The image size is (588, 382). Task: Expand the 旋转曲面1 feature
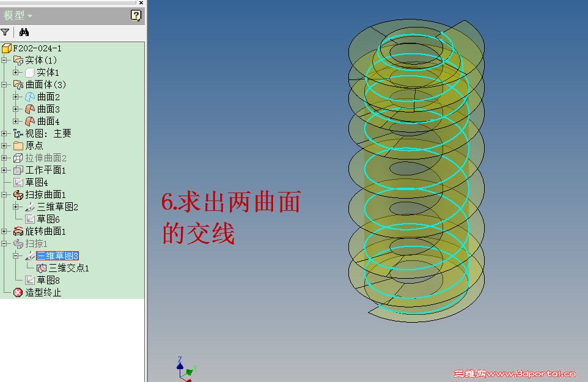coord(4,231)
